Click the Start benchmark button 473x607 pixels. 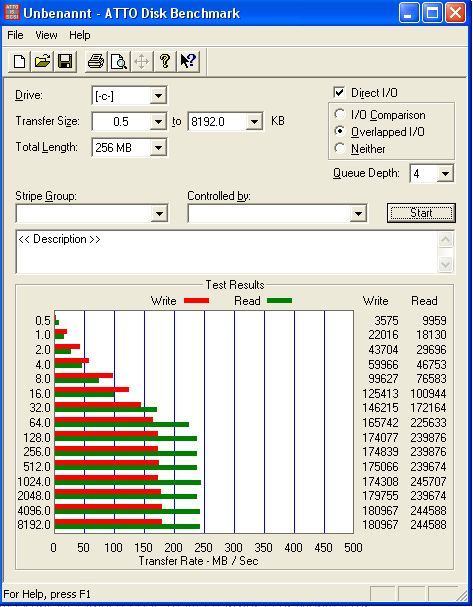click(x=421, y=213)
